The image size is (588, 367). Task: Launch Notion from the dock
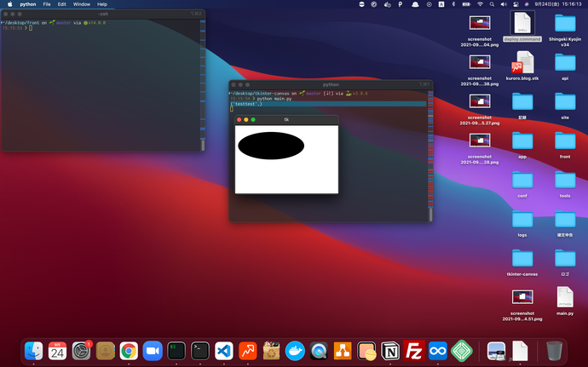[x=390, y=352]
